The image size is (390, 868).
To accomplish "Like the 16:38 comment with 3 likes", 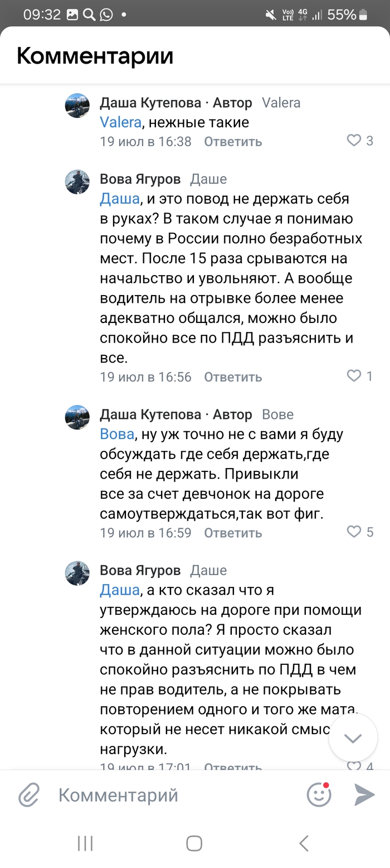I will (x=354, y=141).
